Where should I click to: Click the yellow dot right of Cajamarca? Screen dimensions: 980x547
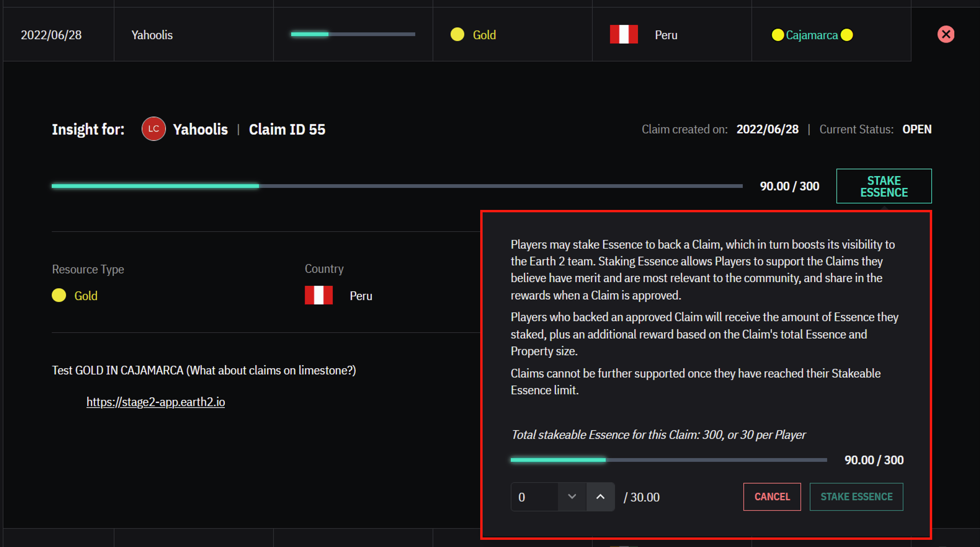(x=847, y=34)
